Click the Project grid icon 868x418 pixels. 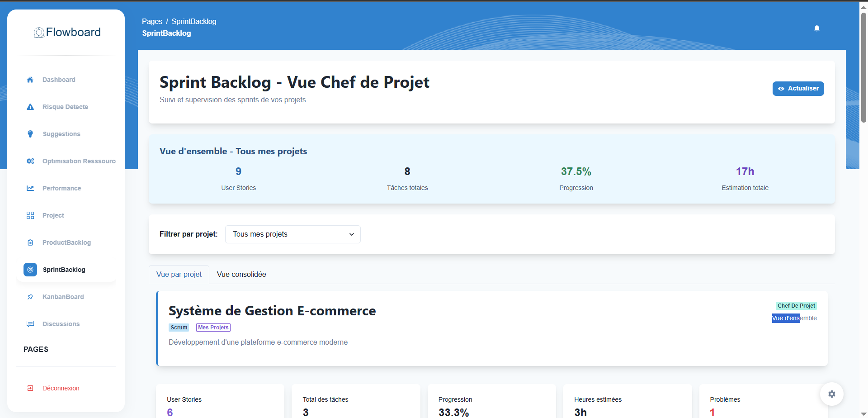click(x=30, y=215)
